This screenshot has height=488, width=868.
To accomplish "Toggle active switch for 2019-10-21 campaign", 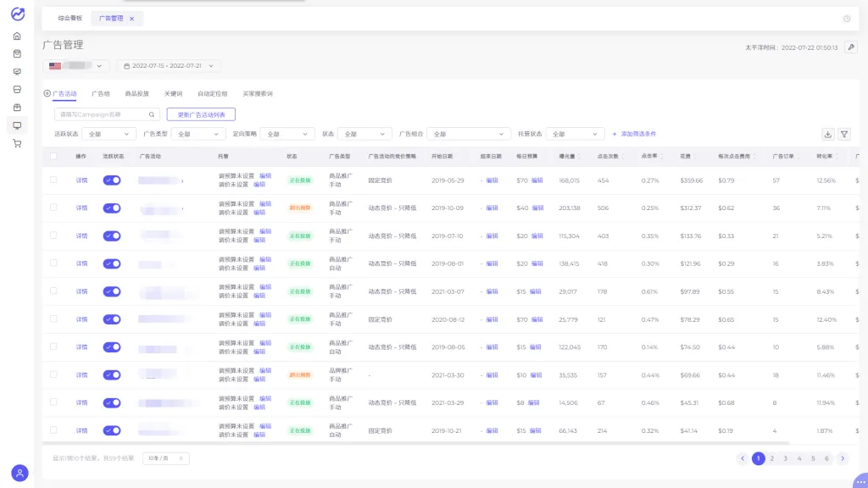I will [112, 430].
